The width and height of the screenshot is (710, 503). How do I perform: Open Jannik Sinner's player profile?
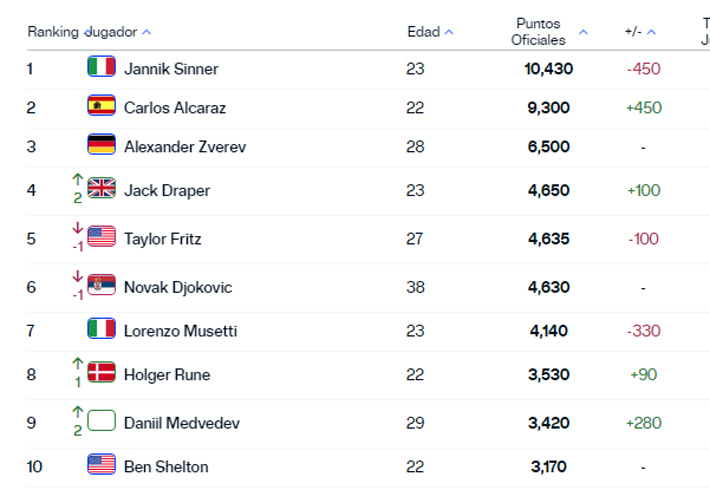tap(171, 69)
